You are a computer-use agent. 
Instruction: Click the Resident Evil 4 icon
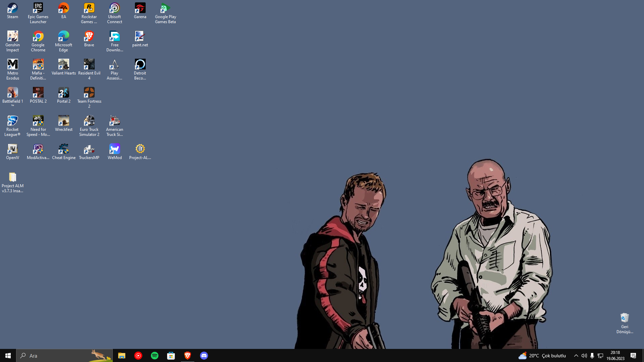[x=89, y=70]
